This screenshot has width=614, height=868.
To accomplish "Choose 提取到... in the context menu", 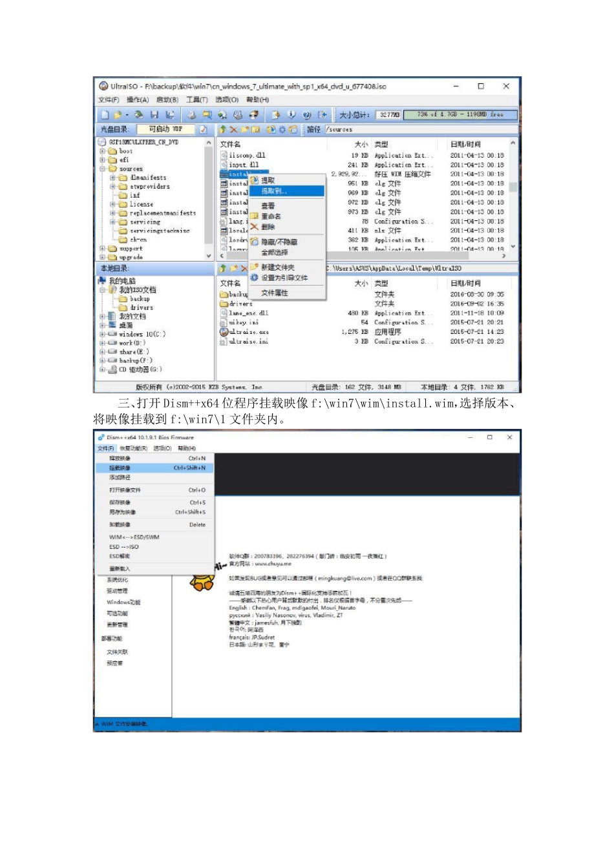I will 286,191.
